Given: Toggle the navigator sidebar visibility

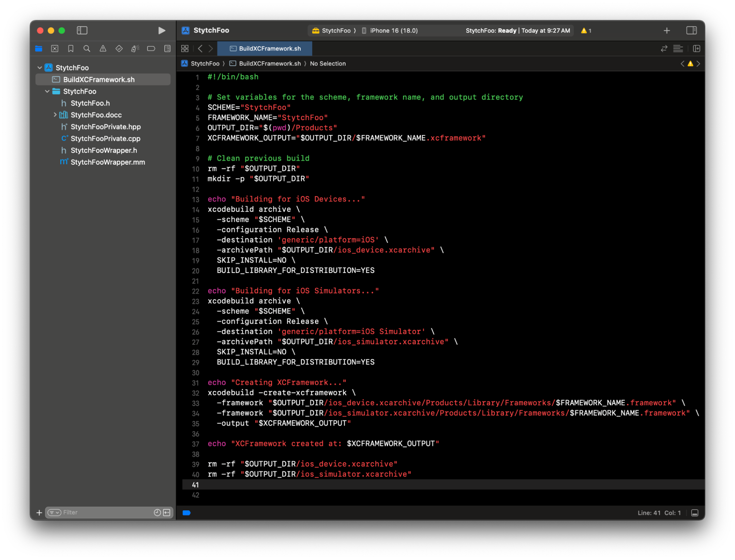Looking at the screenshot, I should (82, 30).
